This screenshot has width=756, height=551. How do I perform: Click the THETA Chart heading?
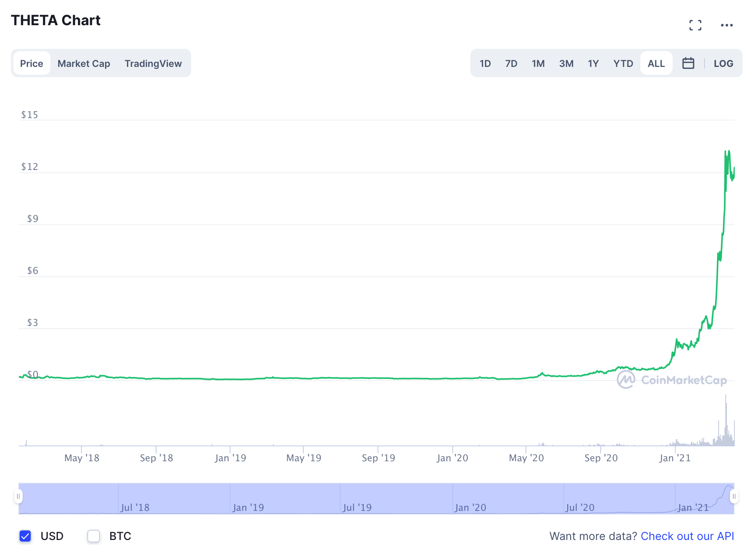click(x=55, y=20)
